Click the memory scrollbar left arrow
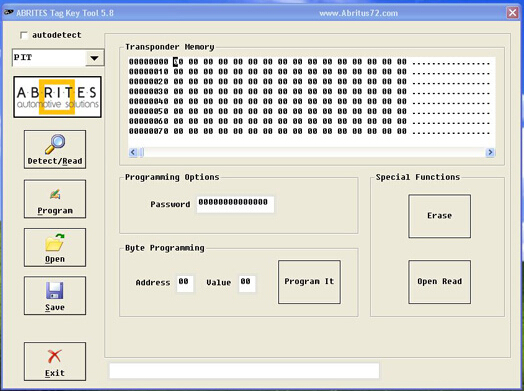Viewport: 524px width, 391px height. 133,152
